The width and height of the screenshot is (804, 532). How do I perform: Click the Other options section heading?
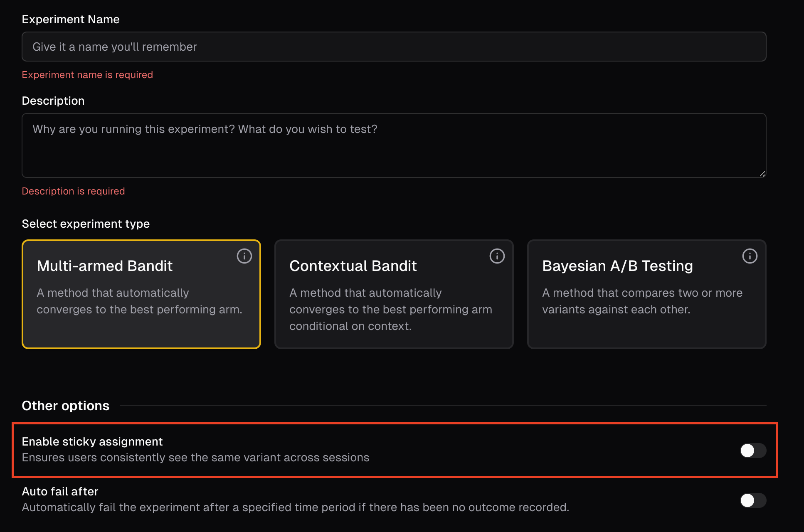[x=66, y=406]
